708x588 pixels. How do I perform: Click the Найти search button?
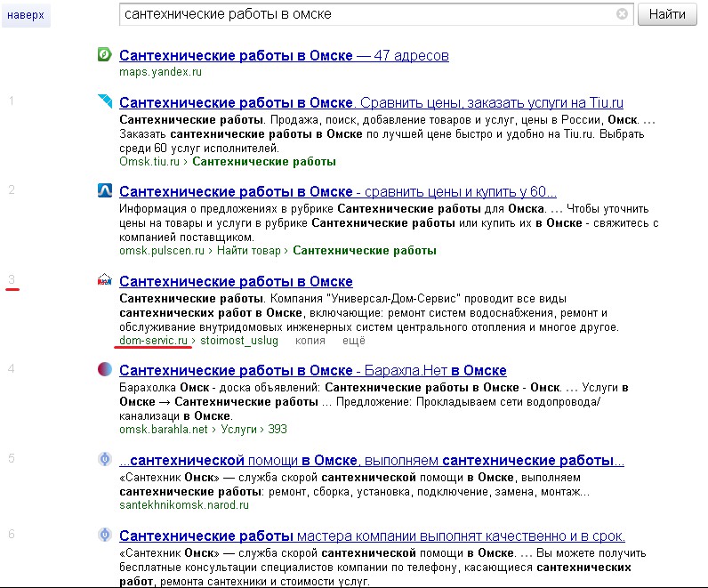[x=667, y=14]
